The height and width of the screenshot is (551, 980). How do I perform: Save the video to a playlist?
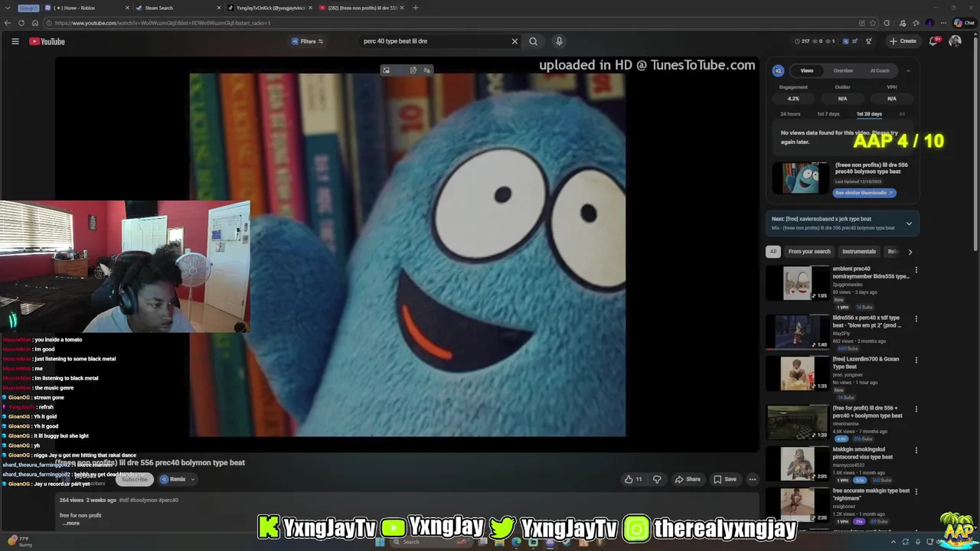point(725,479)
